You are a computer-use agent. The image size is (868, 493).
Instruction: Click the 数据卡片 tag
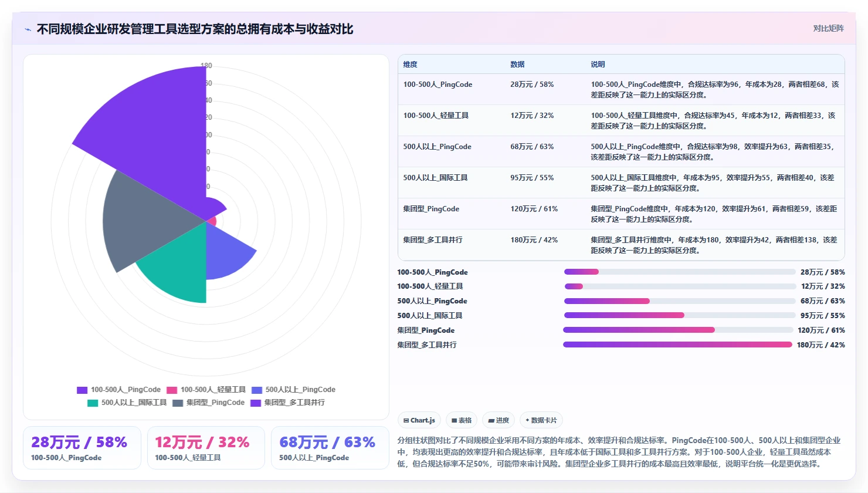541,420
